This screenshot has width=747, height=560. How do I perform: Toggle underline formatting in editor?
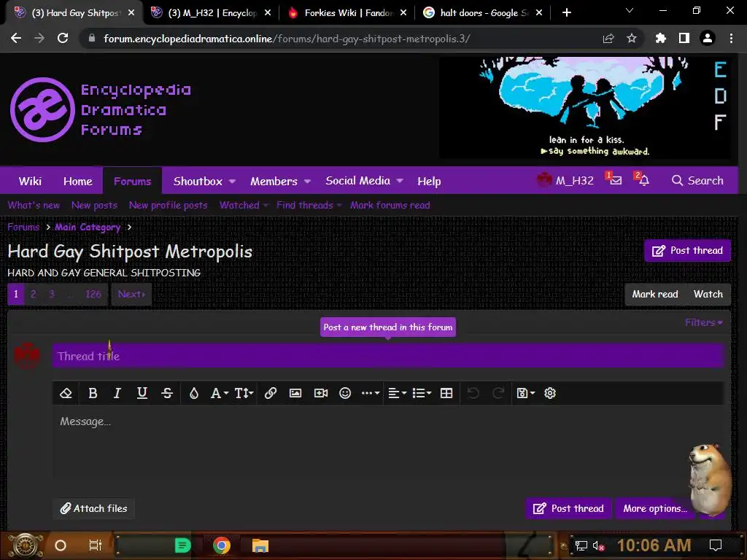pos(142,393)
